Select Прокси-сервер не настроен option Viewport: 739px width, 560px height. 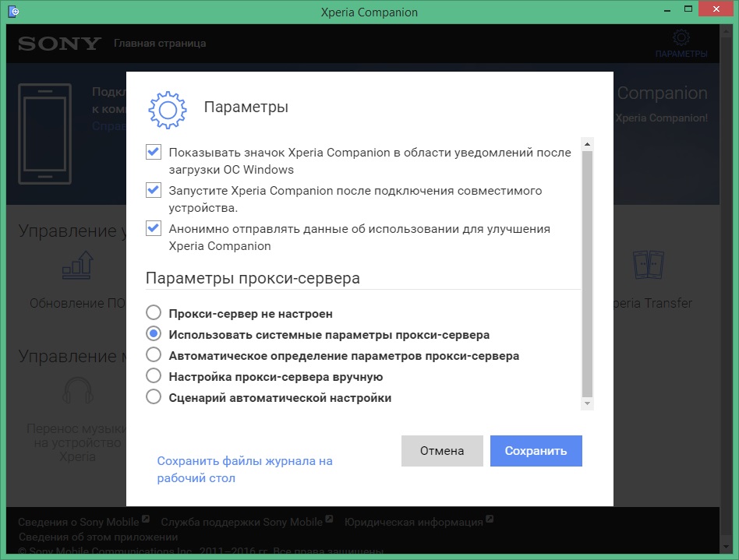coord(153,313)
